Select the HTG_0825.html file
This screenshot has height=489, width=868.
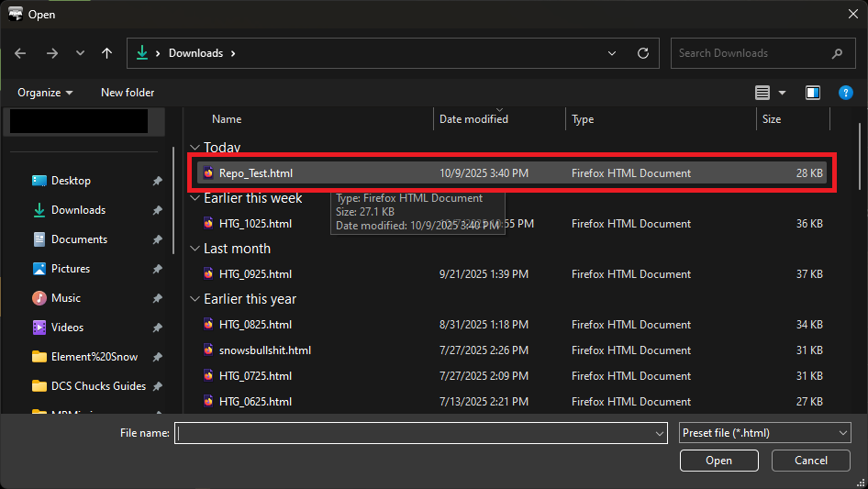(512, 325)
